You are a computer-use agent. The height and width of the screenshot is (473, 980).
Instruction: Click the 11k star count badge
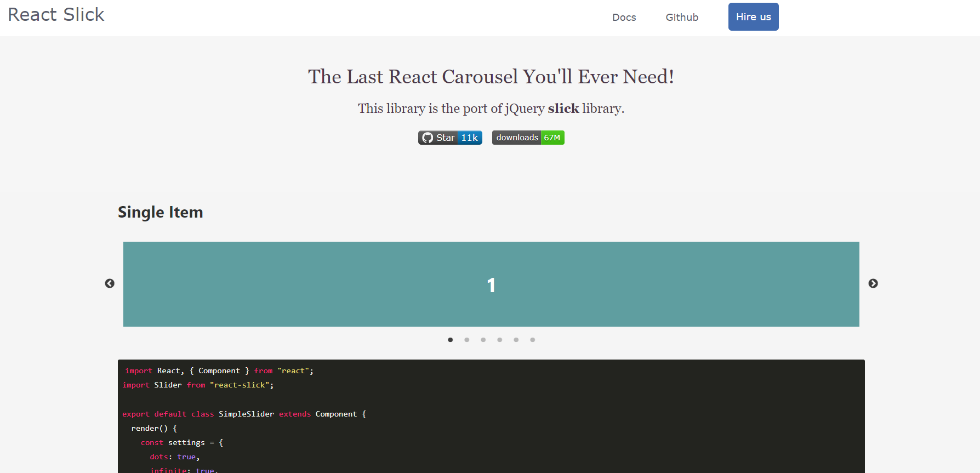click(x=470, y=138)
